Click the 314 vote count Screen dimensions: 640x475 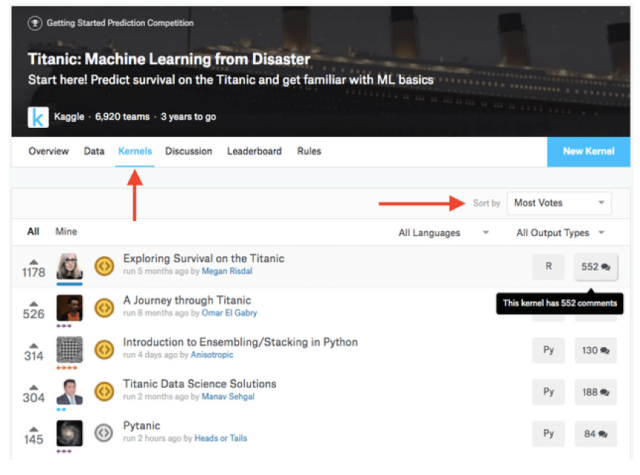tap(34, 356)
